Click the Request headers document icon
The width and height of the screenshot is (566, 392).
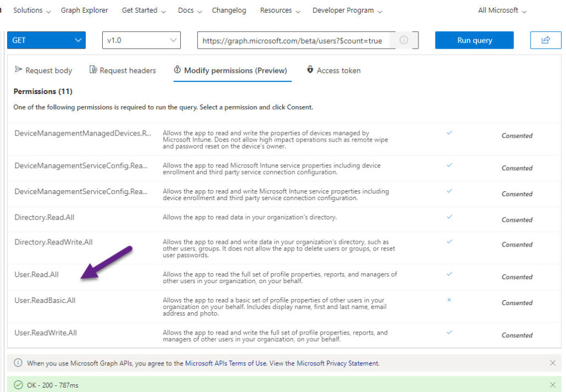(93, 69)
